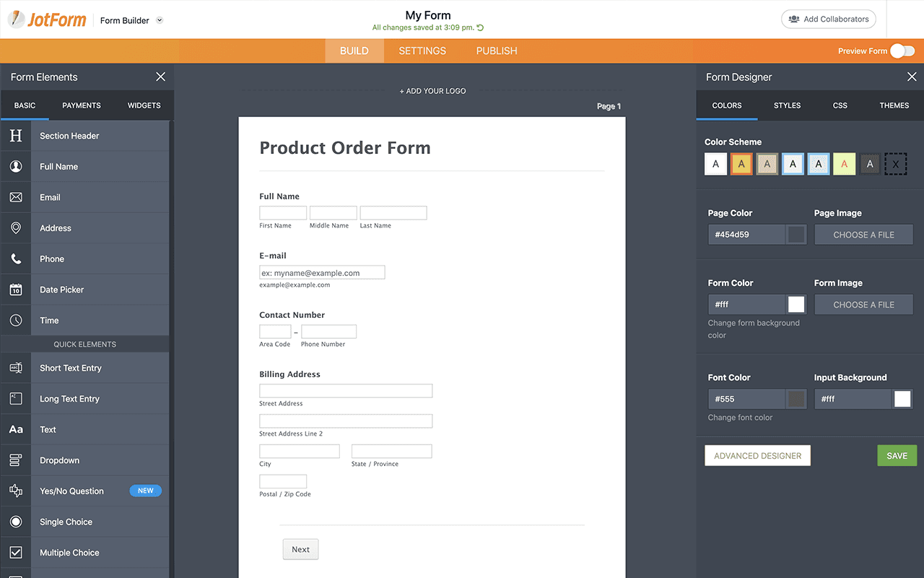924x578 pixels.
Task: Add the Full Name element icon
Action: [16, 166]
